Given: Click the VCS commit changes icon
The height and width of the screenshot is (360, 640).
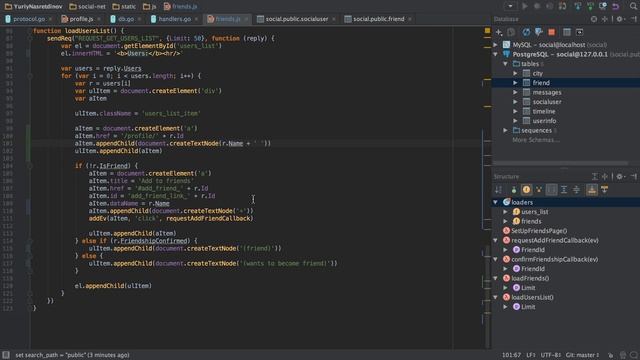Looking at the screenshot, I should (x=590, y=6).
